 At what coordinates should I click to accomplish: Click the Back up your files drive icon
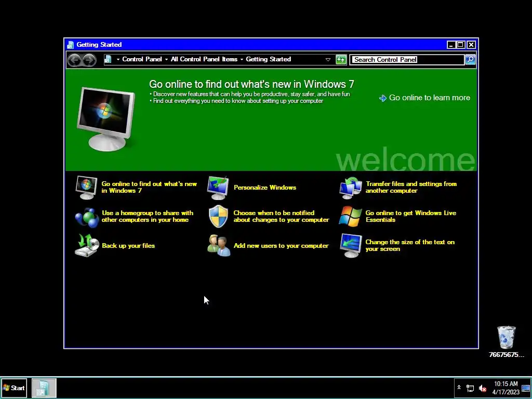pyautogui.click(x=87, y=245)
